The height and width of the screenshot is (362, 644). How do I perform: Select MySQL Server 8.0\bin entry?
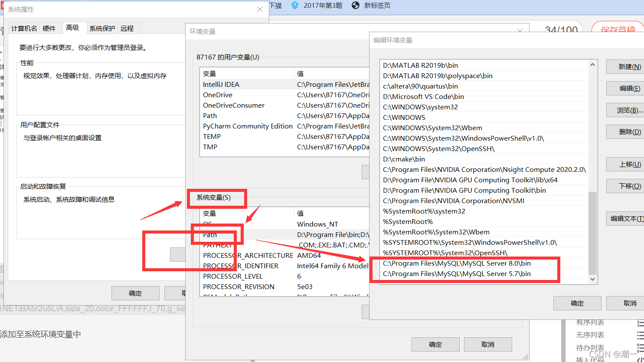(484, 263)
